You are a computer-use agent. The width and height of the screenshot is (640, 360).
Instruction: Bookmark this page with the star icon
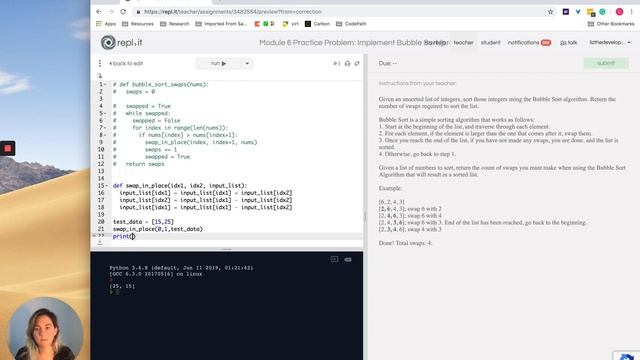click(551, 12)
